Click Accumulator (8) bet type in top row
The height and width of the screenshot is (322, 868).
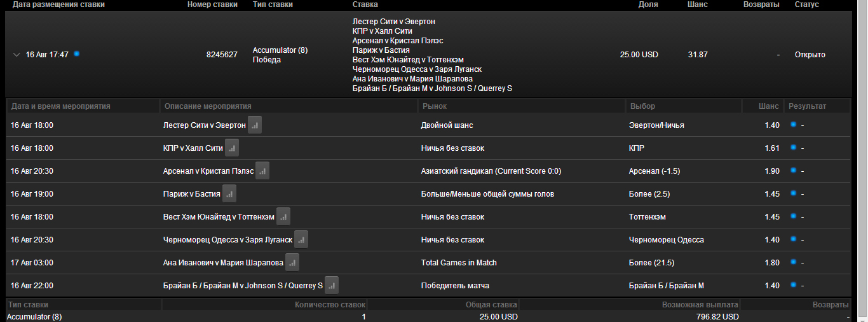tap(280, 50)
